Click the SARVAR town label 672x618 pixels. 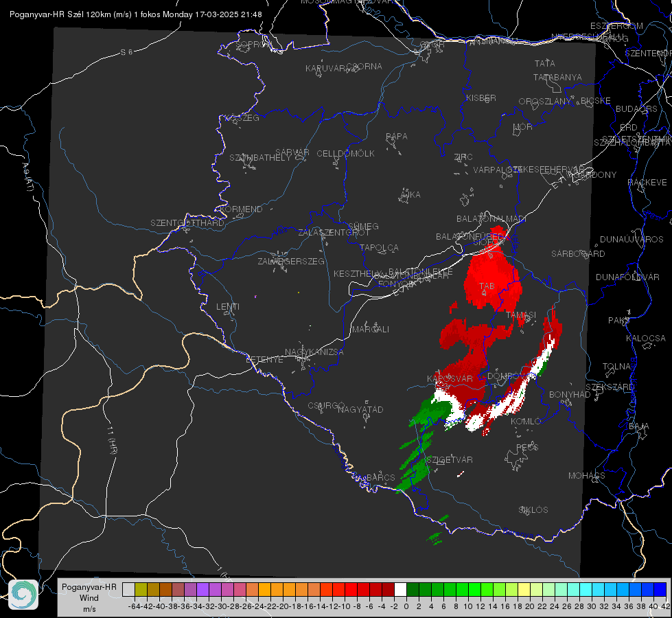[292, 152]
